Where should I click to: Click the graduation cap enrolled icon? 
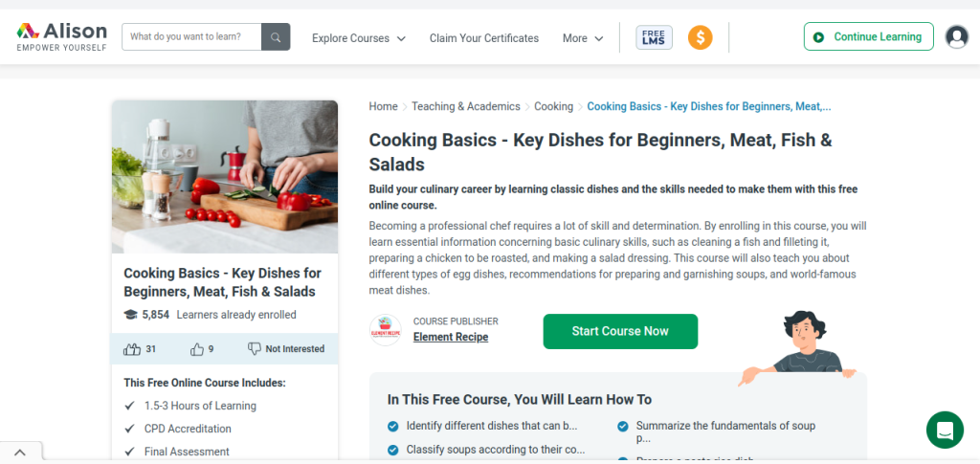(130, 315)
